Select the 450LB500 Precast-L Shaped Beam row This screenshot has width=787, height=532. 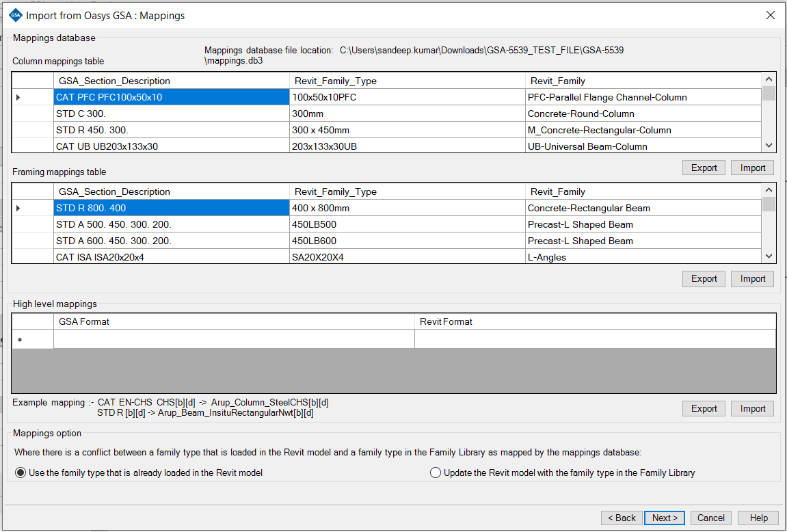click(x=171, y=224)
